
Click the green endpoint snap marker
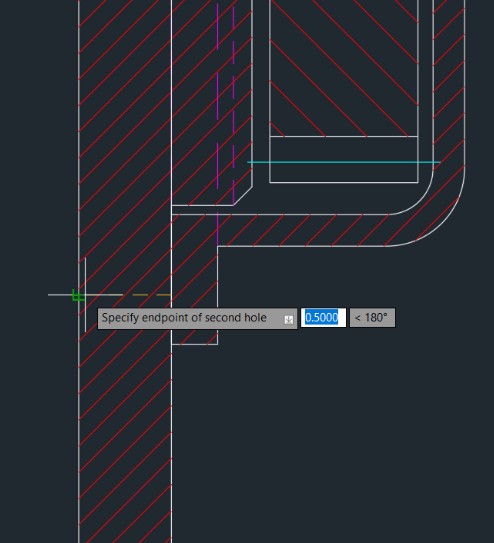78,295
